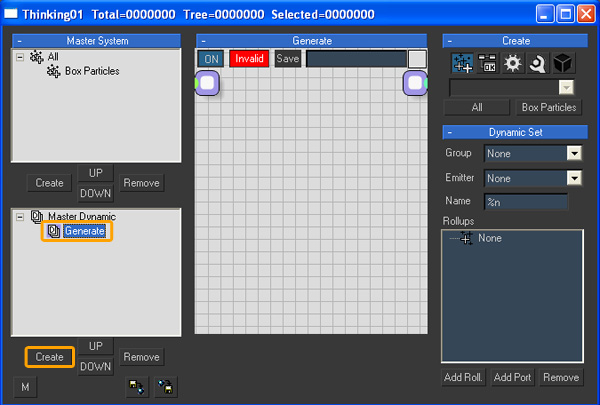Select the gear operators icon in Create
The height and width of the screenshot is (405, 600).
512,63
